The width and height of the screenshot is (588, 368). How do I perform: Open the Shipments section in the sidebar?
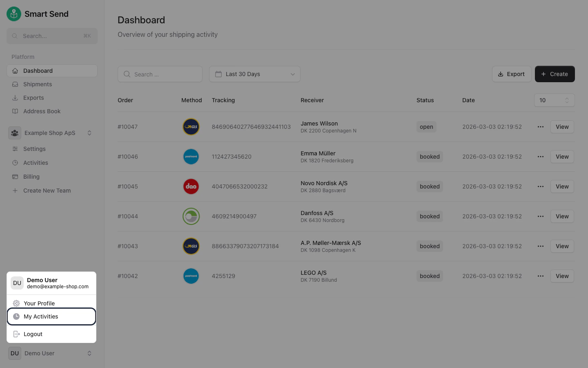point(38,84)
